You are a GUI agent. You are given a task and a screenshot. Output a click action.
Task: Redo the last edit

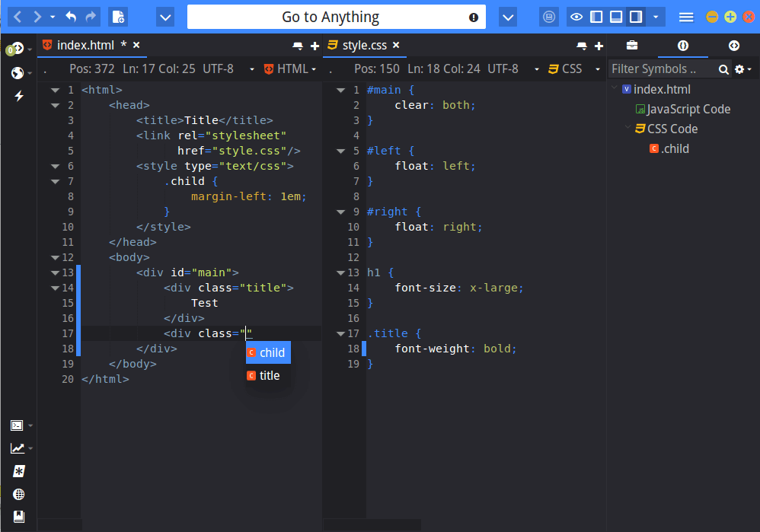[x=91, y=17]
